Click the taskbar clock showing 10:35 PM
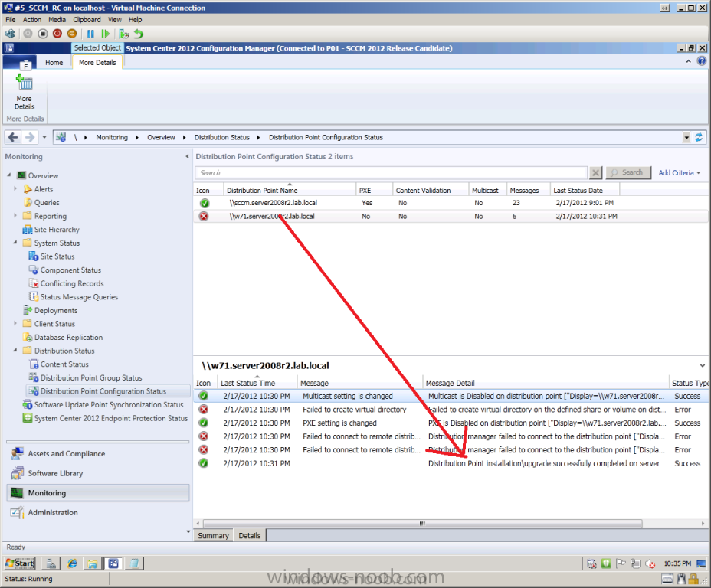The height and width of the screenshot is (588, 711). click(677, 563)
